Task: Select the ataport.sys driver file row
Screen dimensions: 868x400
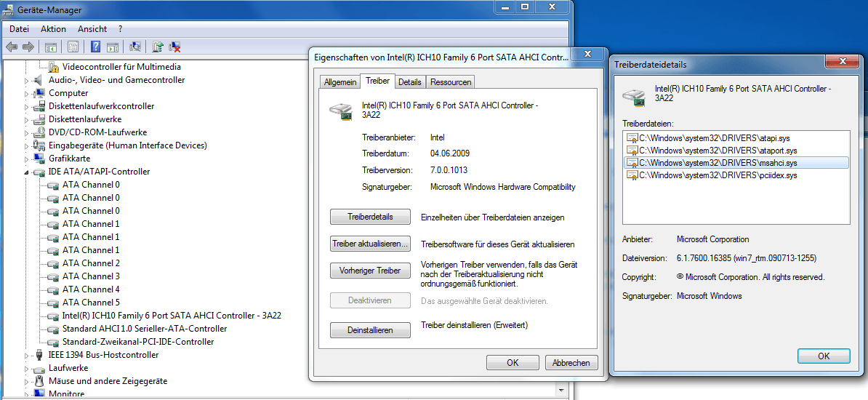Action: [x=736, y=150]
